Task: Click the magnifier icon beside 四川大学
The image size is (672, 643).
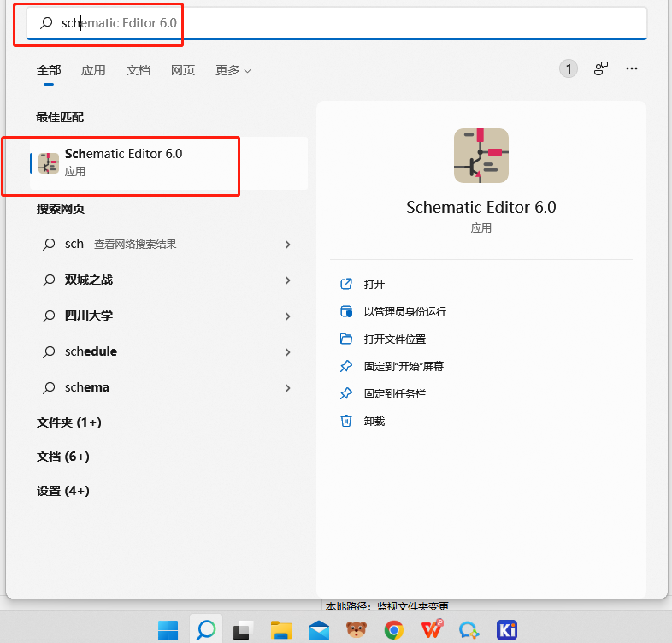Action: coord(49,316)
